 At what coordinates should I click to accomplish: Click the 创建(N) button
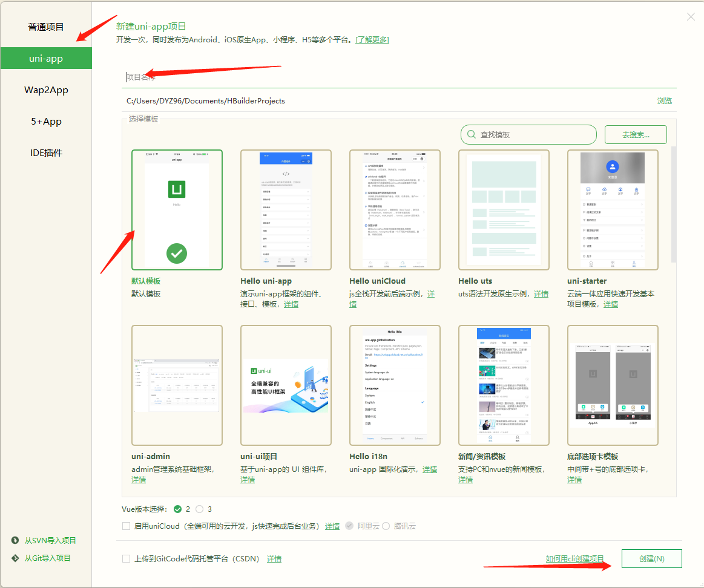coord(651,559)
